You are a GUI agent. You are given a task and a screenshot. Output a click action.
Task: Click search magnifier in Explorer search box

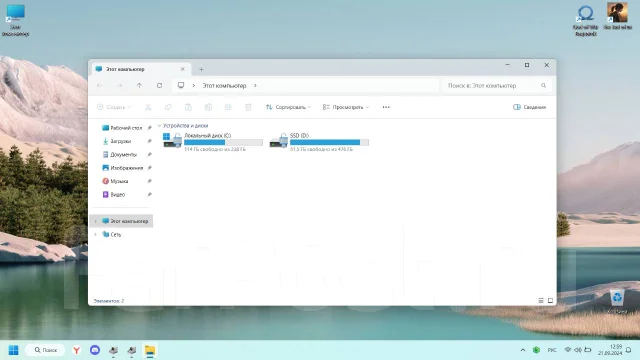pos(543,85)
